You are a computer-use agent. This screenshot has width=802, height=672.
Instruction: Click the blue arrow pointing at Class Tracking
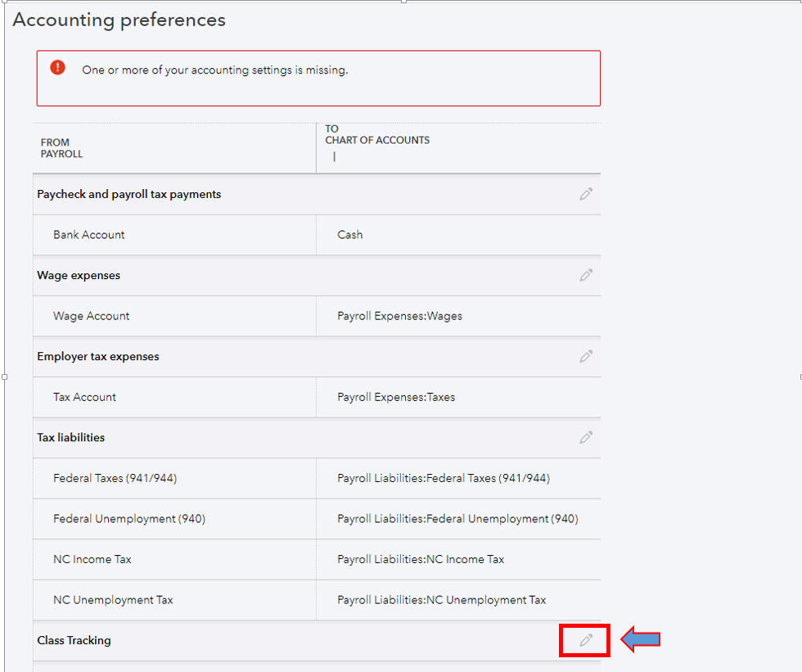640,639
